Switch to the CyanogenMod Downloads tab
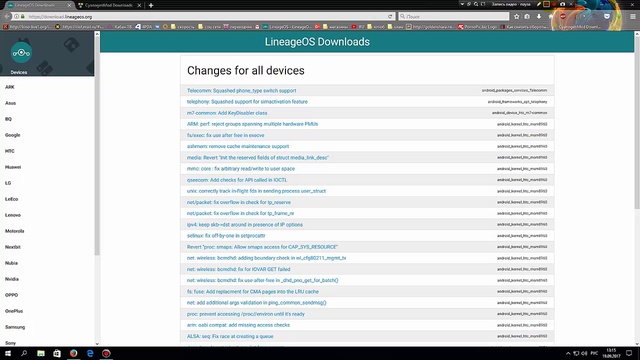The image size is (640, 360). click(x=109, y=5)
